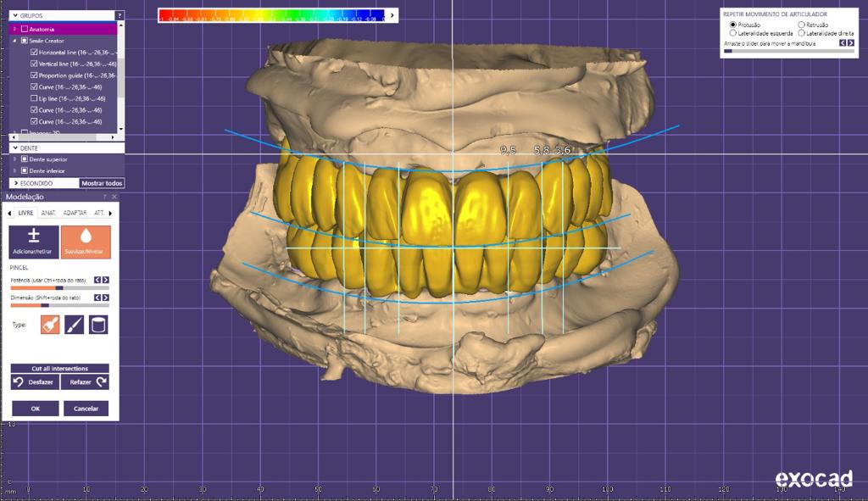Increase Potência with the right arrow

[106, 279]
